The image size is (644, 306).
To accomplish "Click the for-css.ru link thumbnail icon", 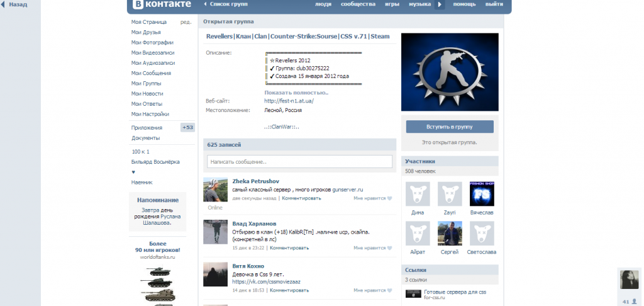I will (x=413, y=293).
